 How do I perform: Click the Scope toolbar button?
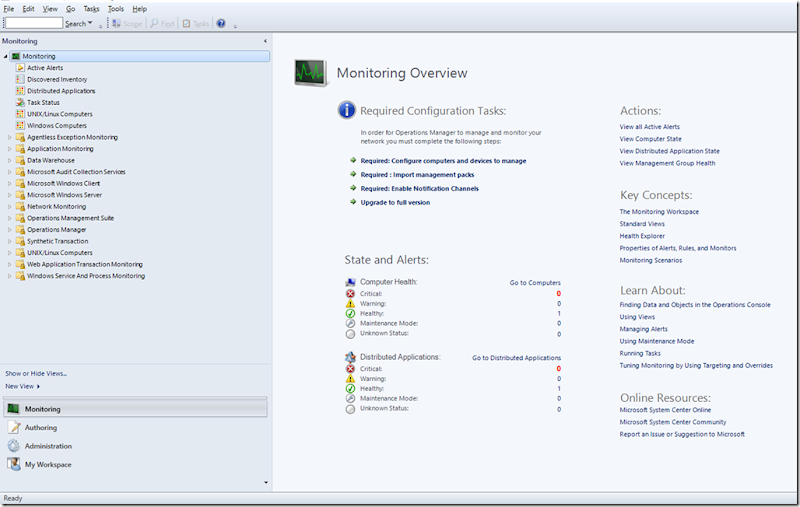(127, 23)
